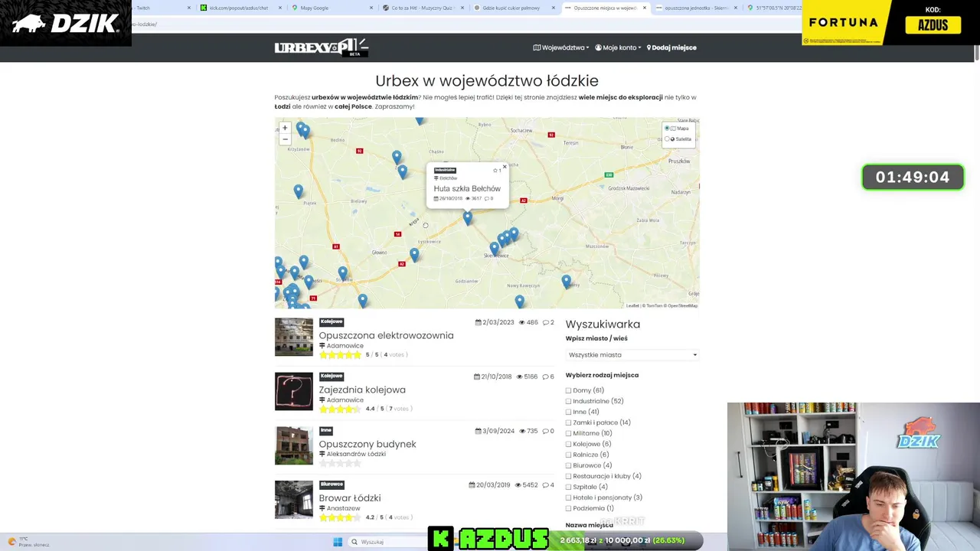Rate Opuszczony budynek with the empty stars
The width and height of the screenshot is (980, 551).
pos(340,464)
